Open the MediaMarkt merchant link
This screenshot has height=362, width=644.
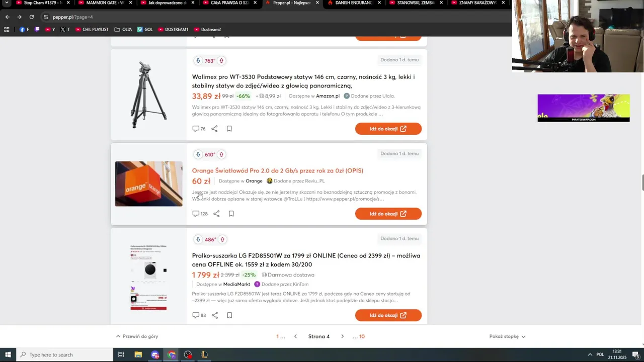coord(236,284)
